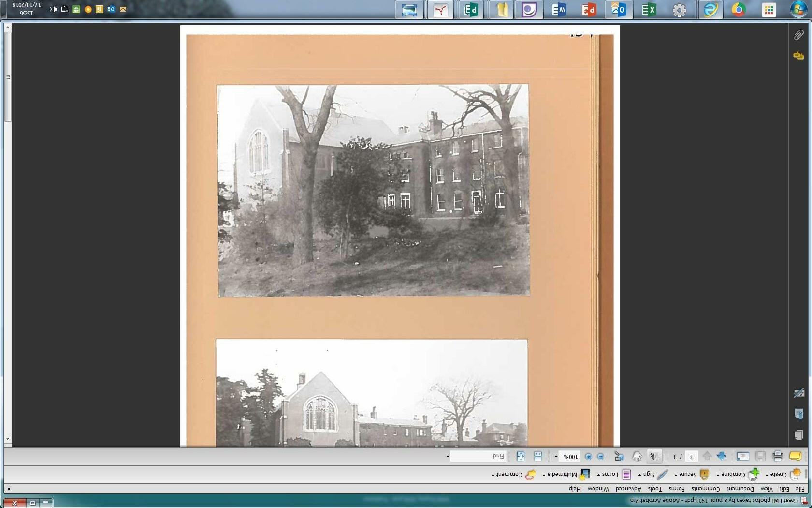
Task: Click the Email envelope toolbar icon
Action: coord(743,456)
